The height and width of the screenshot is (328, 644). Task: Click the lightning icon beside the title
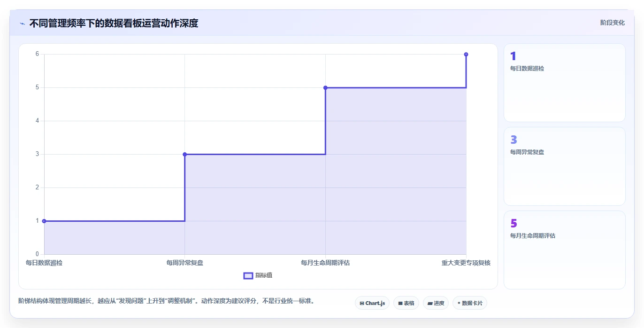tap(23, 23)
